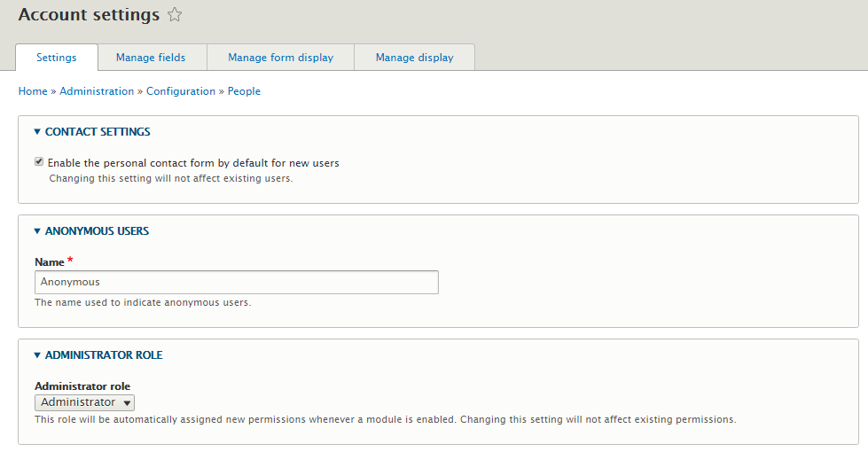Click the People breadcrumb link

coord(244,91)
